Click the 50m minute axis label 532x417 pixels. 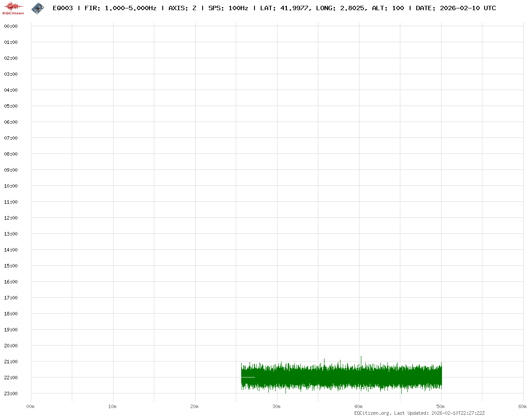tap(441, 406)
